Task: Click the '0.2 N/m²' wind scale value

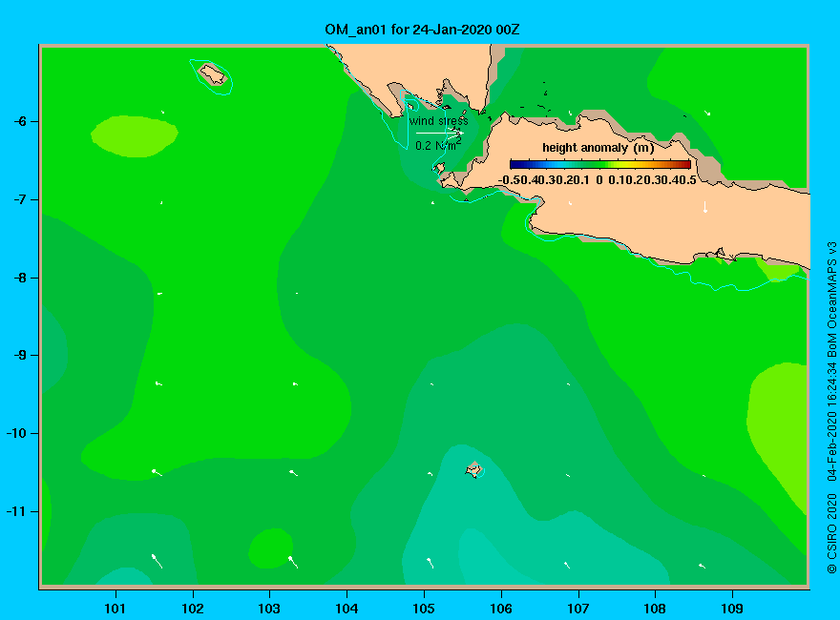Action: pyautogui.click(x=438, y=145)
